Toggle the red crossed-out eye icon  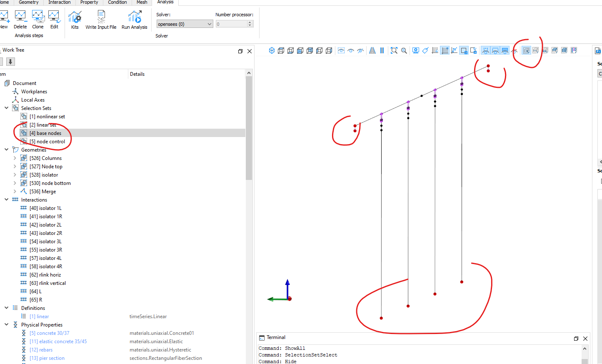pyautogui.click(x=515, y=50)
